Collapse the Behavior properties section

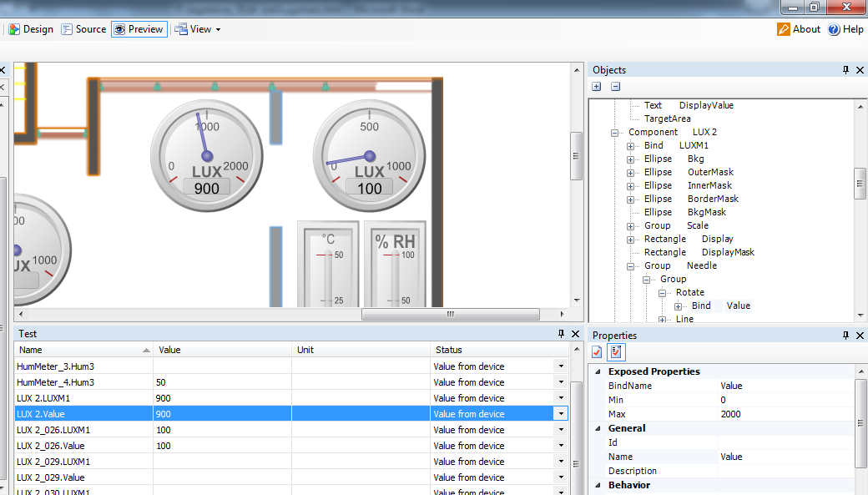tap(598, 485)
